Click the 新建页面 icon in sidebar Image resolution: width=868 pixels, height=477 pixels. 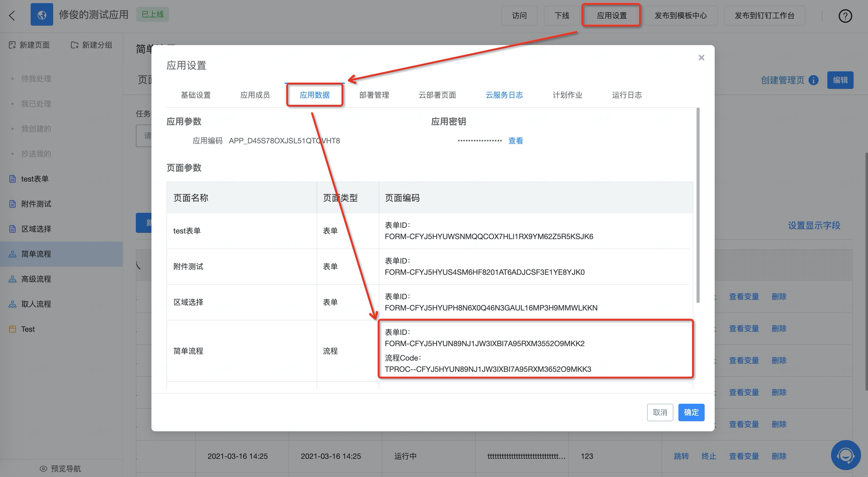click(x=12, y=45)
